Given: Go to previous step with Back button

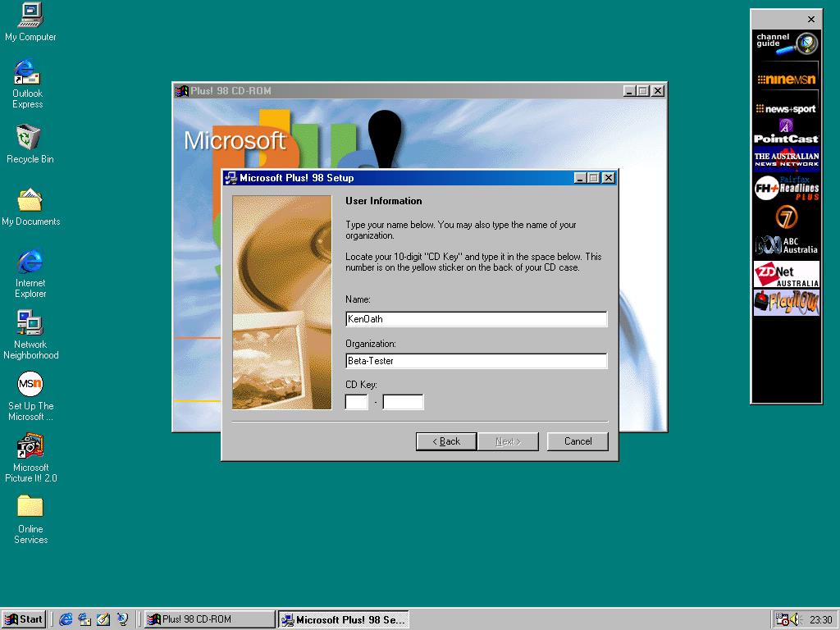Looking at the screenshot, I should (x=446, y=441).
